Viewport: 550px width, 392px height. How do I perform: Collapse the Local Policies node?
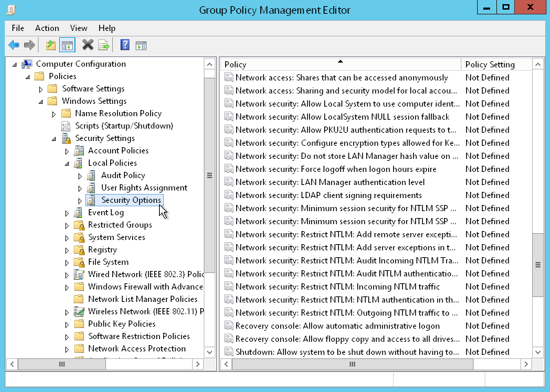click(67, 164)
